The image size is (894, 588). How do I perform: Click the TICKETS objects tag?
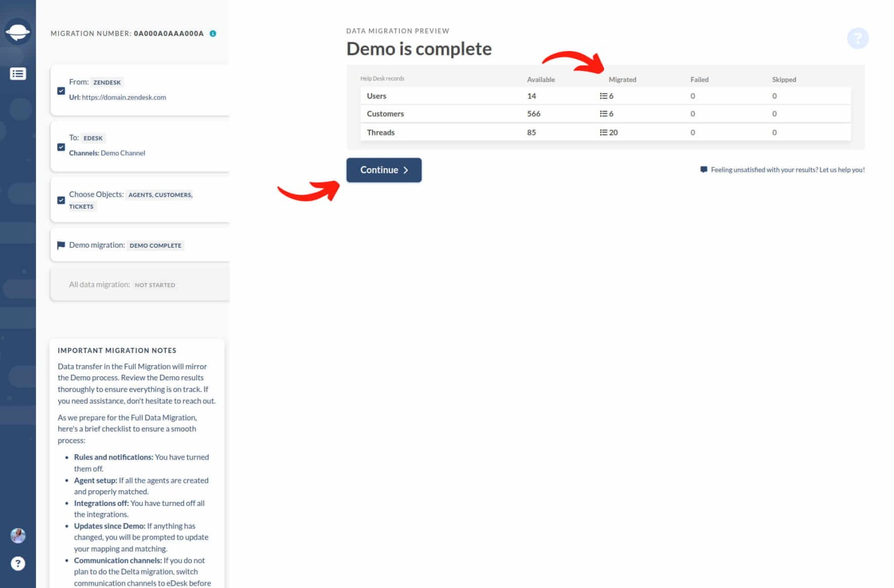(x=81, y=206)
